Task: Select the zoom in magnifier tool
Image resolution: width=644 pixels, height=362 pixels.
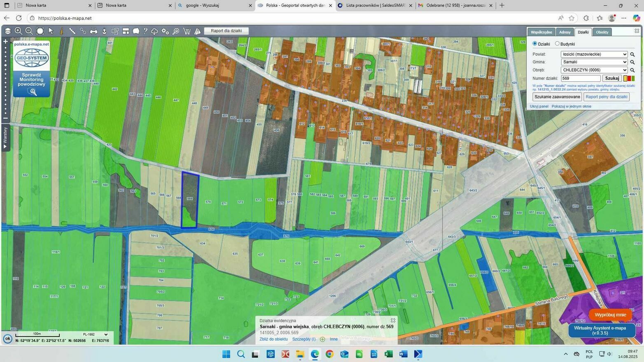Action: [x=18, y=31]
